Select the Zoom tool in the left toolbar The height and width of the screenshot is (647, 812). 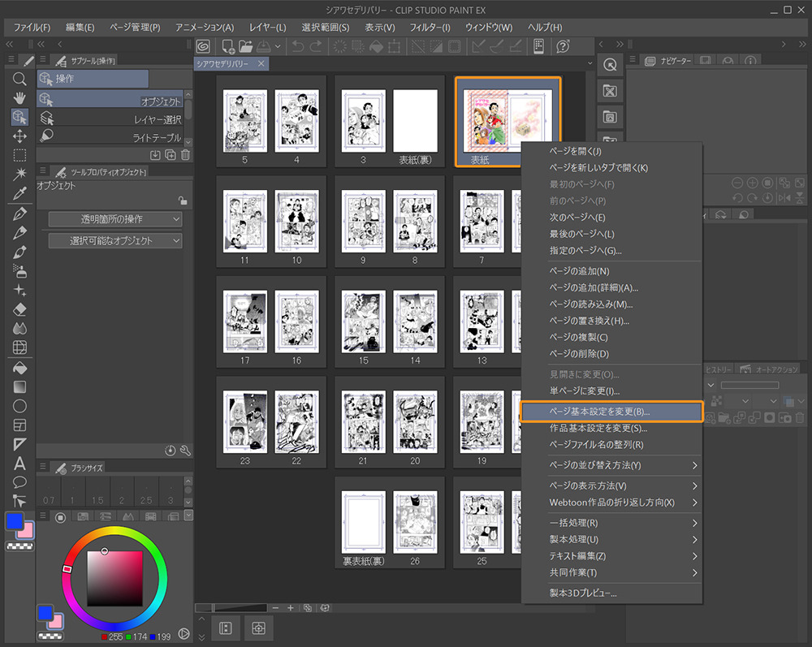click(x=19, y=79)
